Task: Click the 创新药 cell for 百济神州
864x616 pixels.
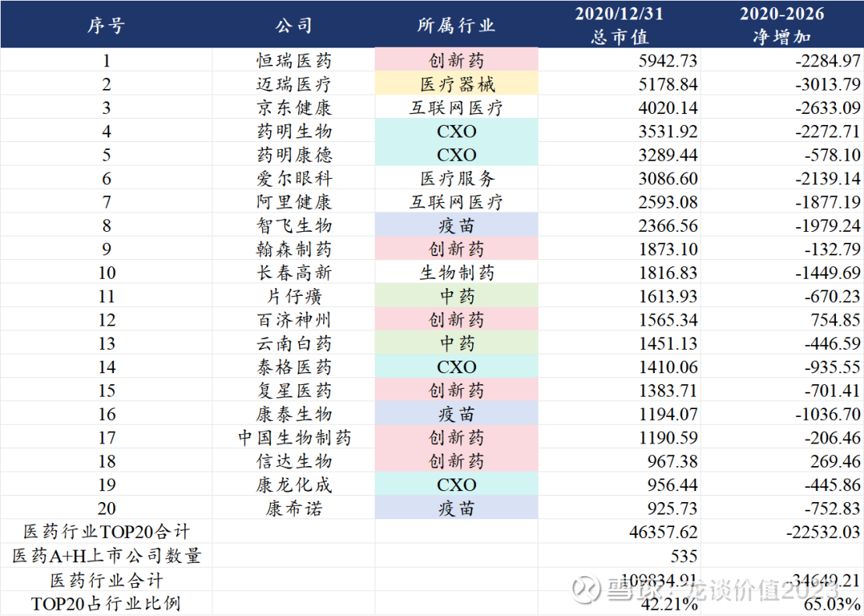Action: (457, 319)
